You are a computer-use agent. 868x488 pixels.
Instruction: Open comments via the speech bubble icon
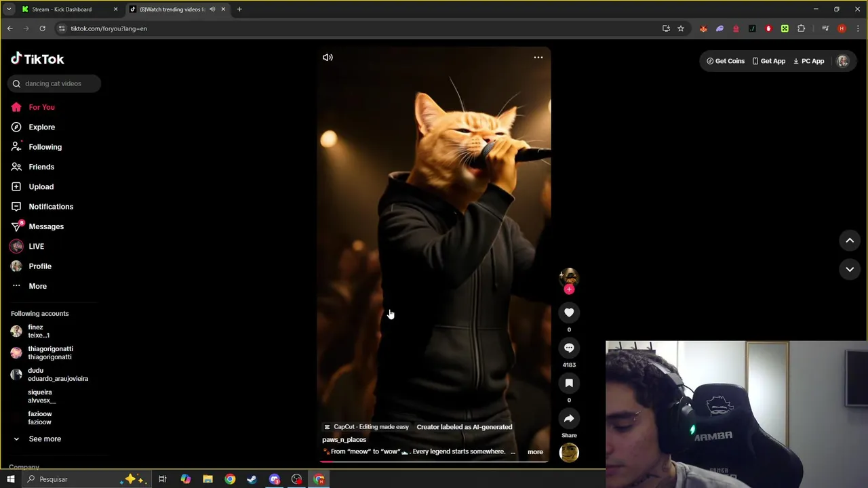click(x=569, y=348)
